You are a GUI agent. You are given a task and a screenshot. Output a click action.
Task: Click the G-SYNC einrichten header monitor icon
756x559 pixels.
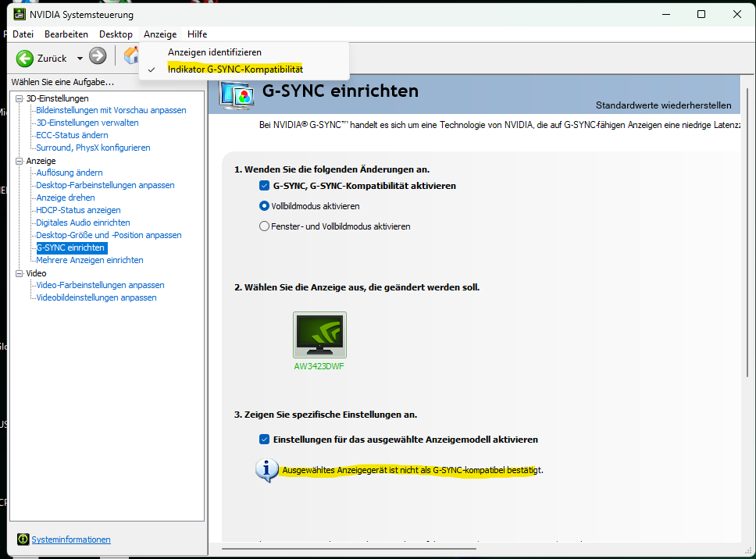[237, 95]
